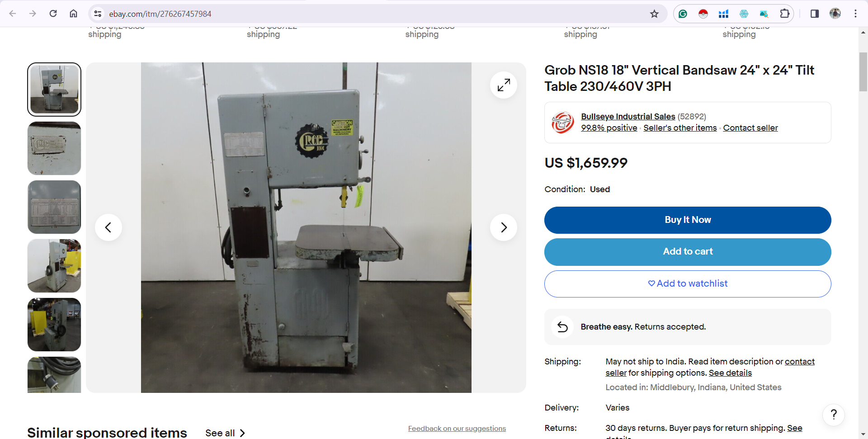Show previous product image
This screenshot has width=868, height=439.
(108, 227)
